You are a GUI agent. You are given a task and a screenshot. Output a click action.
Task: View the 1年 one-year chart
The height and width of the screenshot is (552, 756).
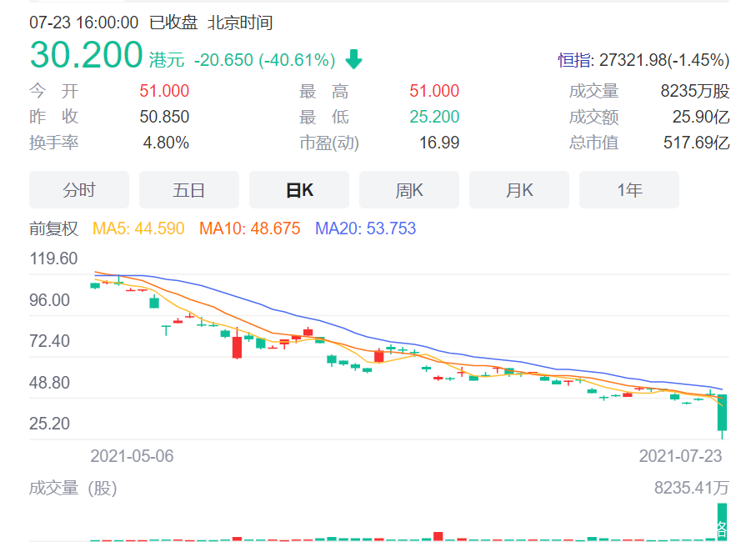[629, 190]
